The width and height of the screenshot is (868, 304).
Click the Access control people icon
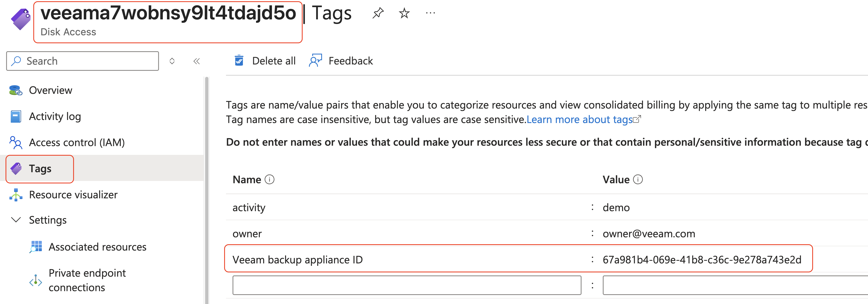(x=16, y=142)
